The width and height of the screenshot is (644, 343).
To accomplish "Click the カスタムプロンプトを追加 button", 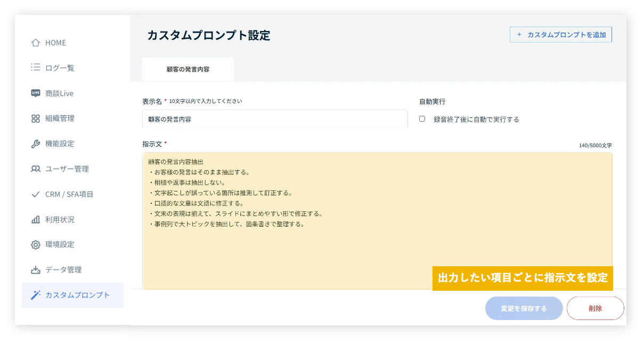I will click(x=560, y=35).
